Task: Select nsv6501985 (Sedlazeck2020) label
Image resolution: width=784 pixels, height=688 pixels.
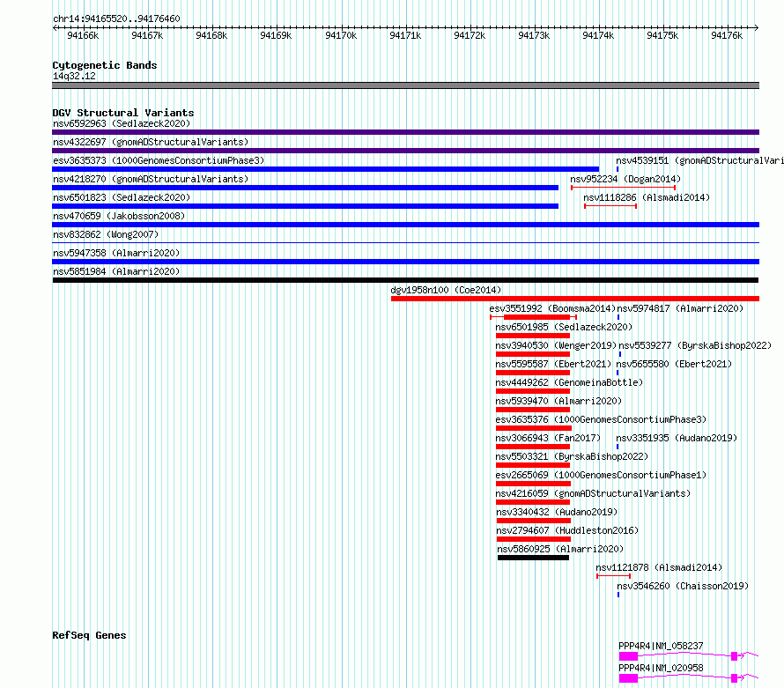Action: pos(564,327)
